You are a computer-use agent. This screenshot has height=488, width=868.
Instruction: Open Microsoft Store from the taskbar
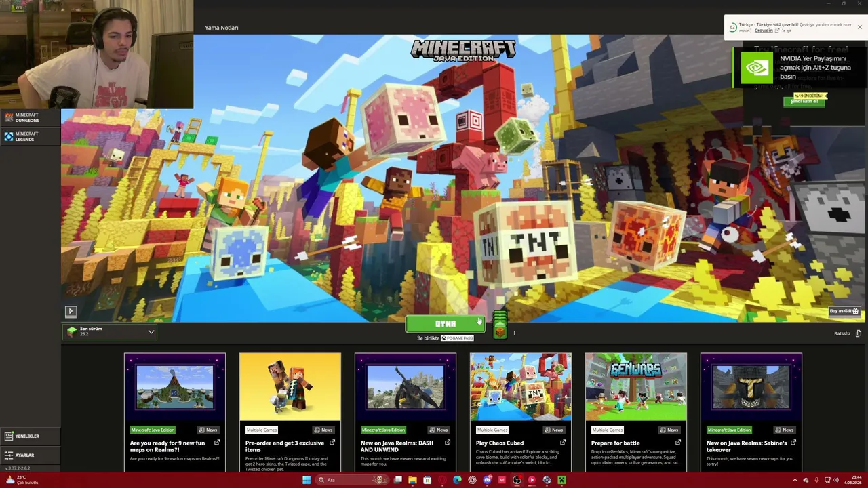pyautogui.click(x=427, y=480)
